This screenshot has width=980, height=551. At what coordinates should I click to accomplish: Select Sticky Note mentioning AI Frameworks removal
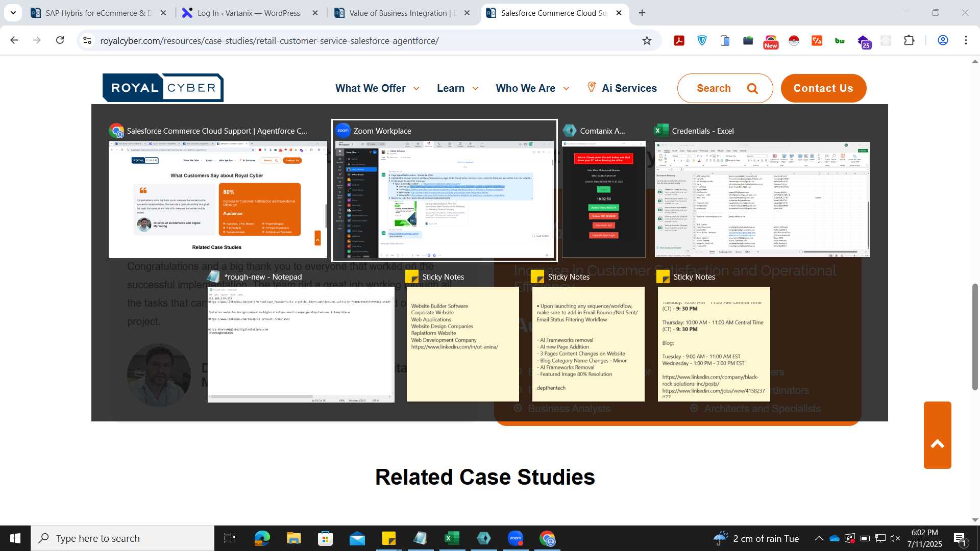coord(588,337)
